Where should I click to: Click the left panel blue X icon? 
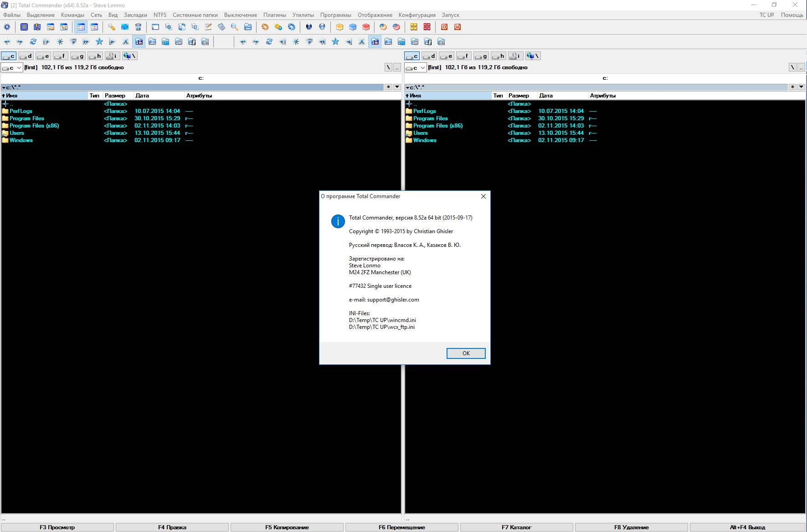126,41
